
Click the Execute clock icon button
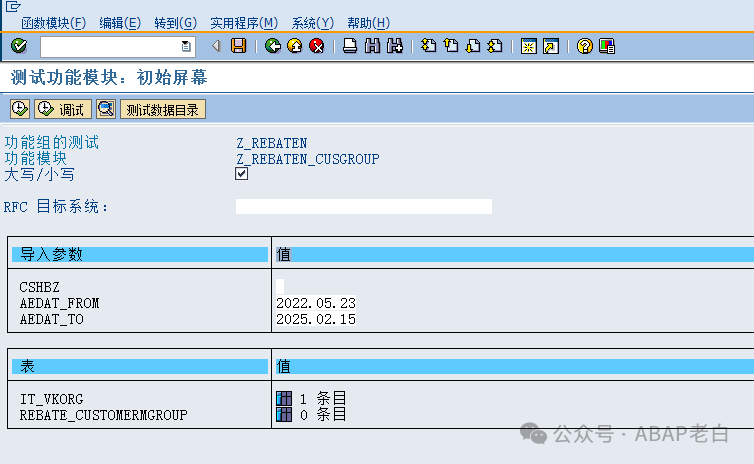(20, 109)
